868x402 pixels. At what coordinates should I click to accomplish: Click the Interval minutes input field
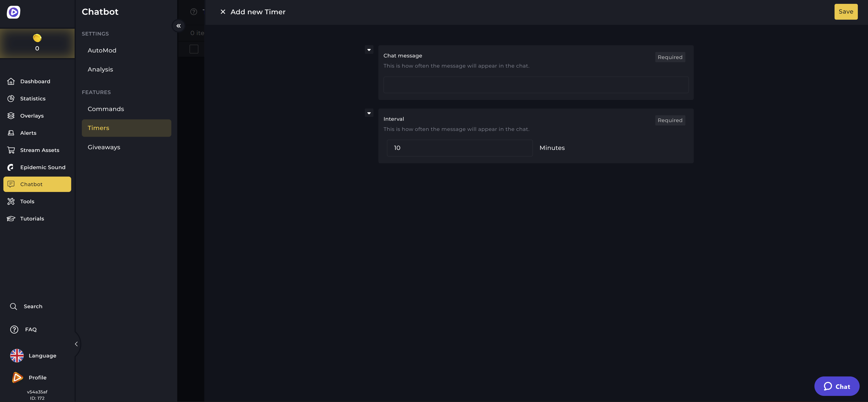460,148
